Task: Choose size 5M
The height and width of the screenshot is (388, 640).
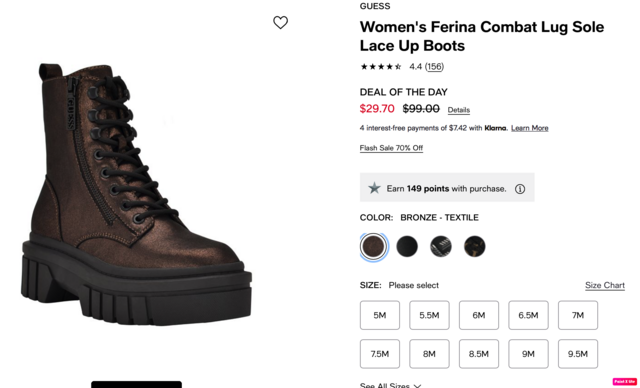Action: pyautogui.click(x=380, y=315)
